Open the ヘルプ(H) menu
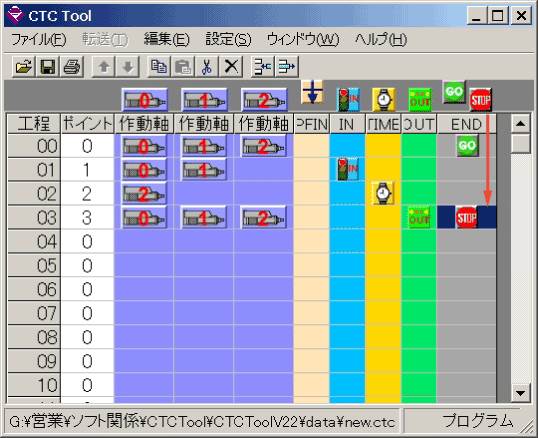This screenshot has height=438, width=538. pyautogui.click(x=381, y=39)
